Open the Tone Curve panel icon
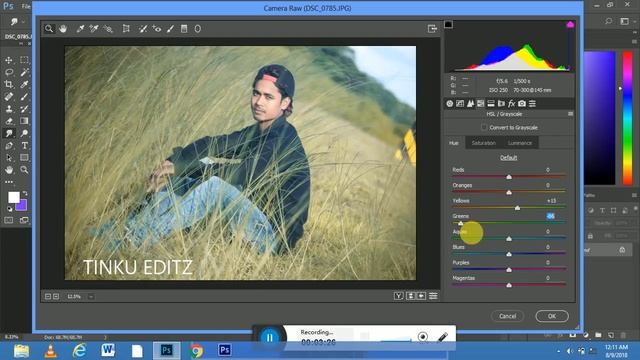The image size is (640, 360). point(460,104)
